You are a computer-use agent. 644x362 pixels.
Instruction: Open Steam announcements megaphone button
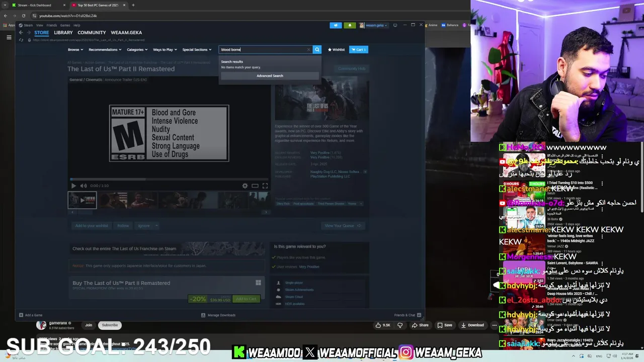point(336,25)
